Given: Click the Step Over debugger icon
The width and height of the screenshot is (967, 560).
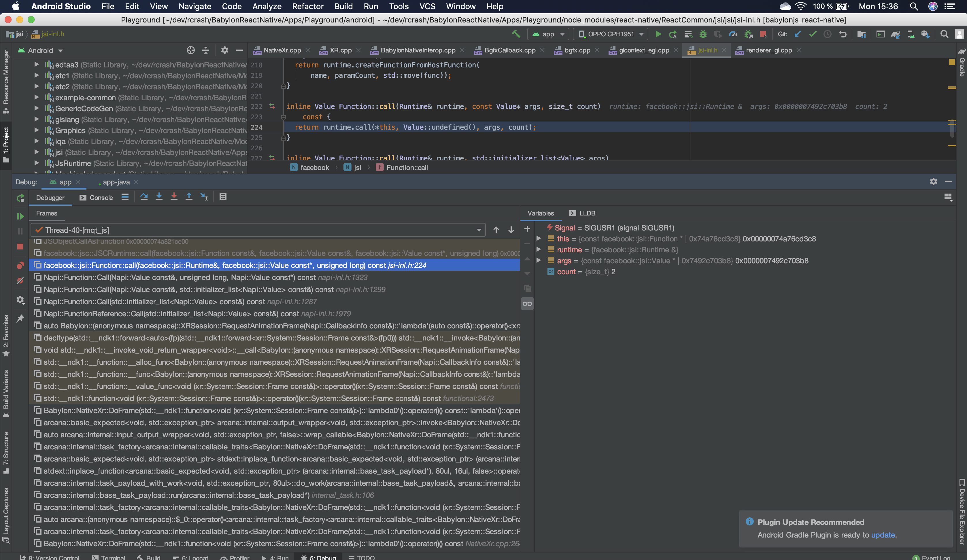Looking at the screenshot, I should coord(144,197).
